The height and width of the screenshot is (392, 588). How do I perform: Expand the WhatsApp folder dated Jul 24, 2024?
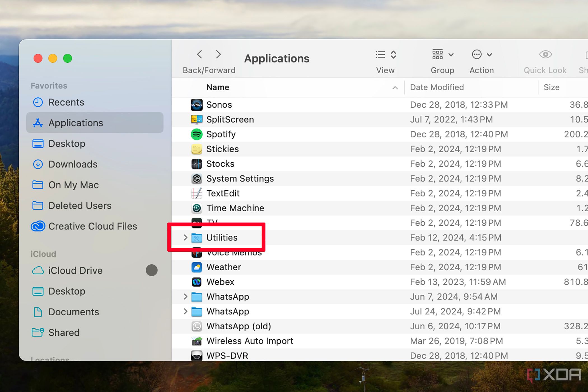[185, 311]
